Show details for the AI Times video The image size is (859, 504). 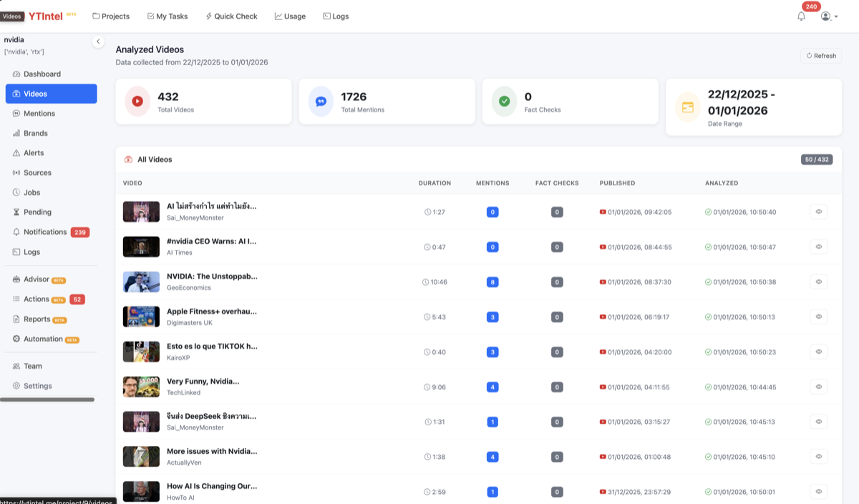pyautogui.click(x=818, y=246)
